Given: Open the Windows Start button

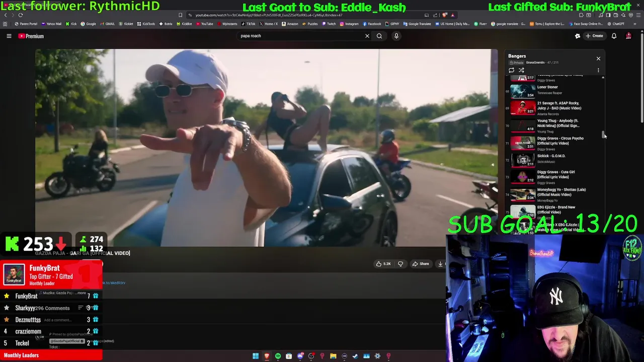Looking at the screenshot, I should pos(256,356).
